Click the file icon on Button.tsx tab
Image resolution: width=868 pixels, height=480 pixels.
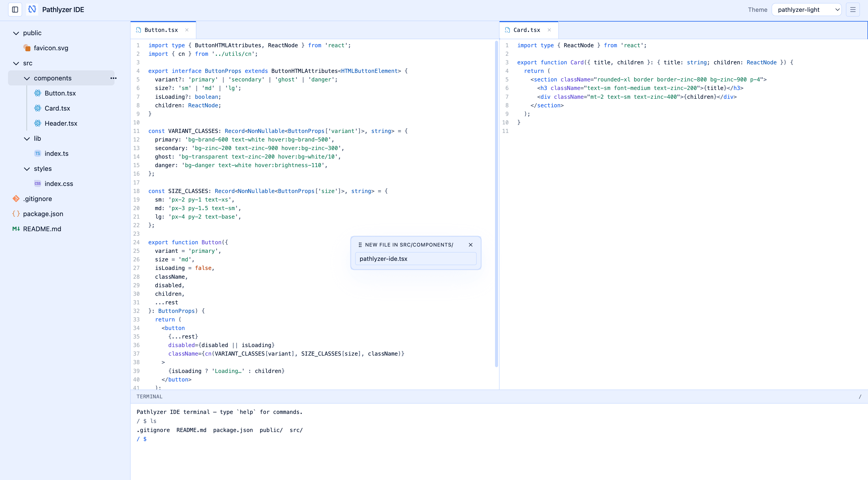pos(138,30)
